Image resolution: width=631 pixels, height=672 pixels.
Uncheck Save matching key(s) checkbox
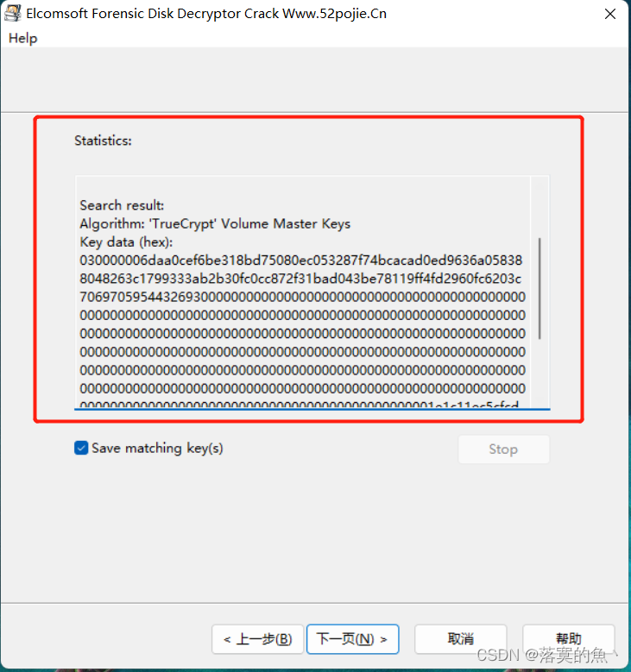coord(81,448)
